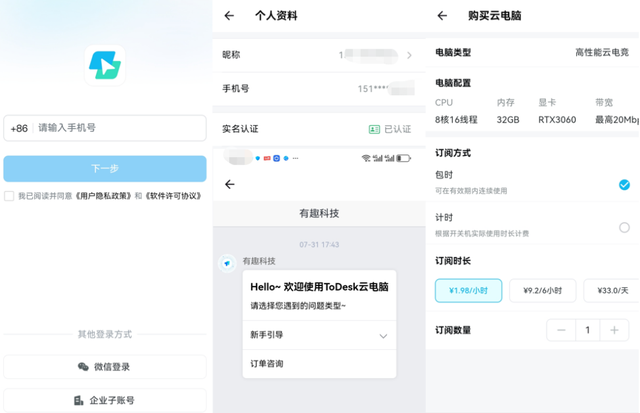
Task: Click the WeChat icon in 微信登录
Action: click(x=83, y=366)
